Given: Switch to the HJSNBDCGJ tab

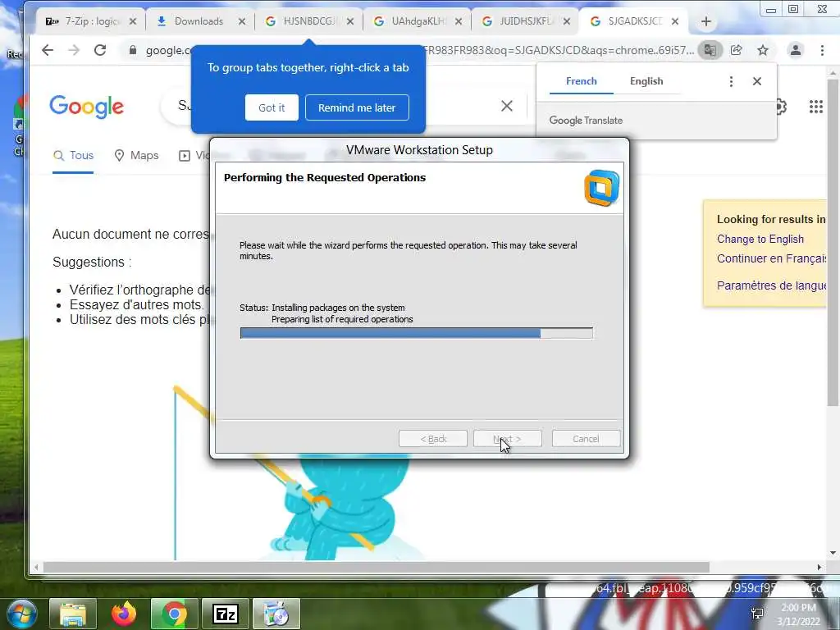Looking at the screenshot, I should 308,21.
